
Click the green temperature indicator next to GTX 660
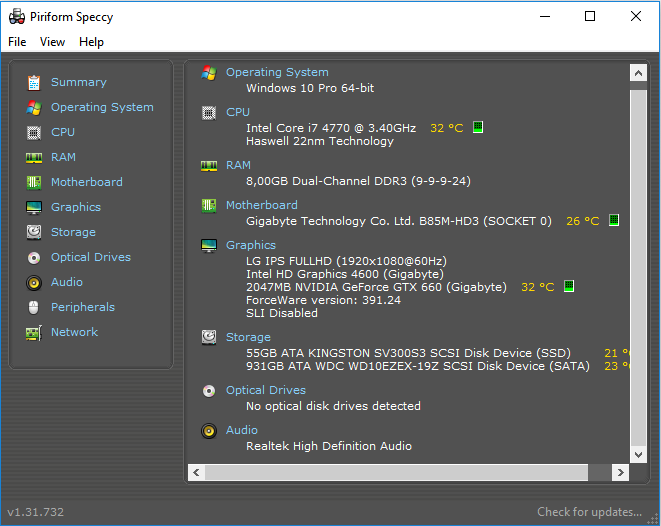(x=569, y=286)
